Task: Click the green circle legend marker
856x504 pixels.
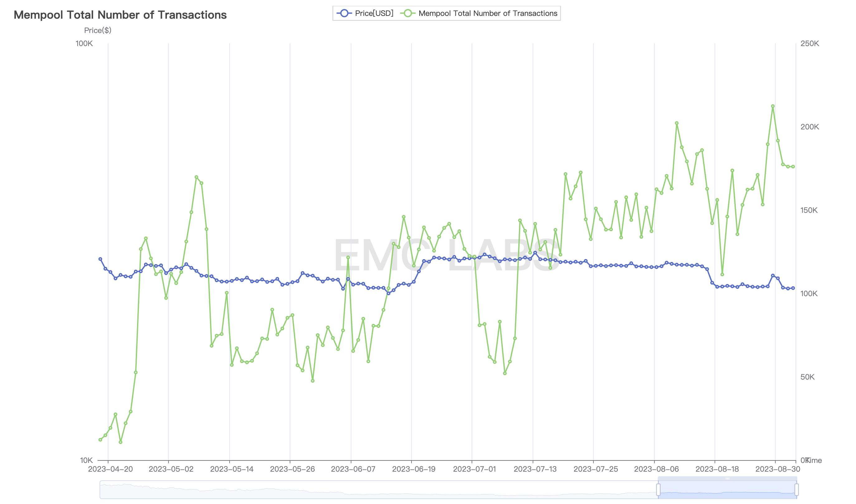Action: [408, 13]
